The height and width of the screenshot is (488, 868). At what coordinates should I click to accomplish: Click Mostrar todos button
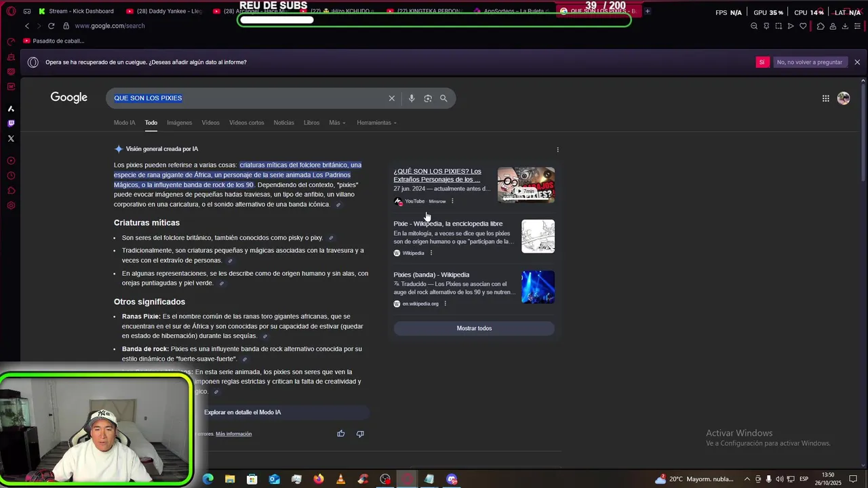[x=474, y=329]
